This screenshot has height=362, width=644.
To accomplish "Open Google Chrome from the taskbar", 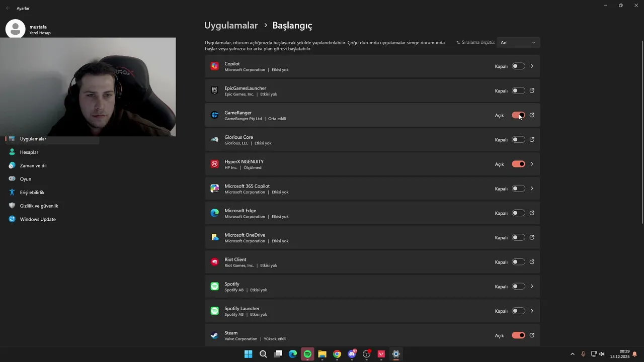I will pos(337,354).
